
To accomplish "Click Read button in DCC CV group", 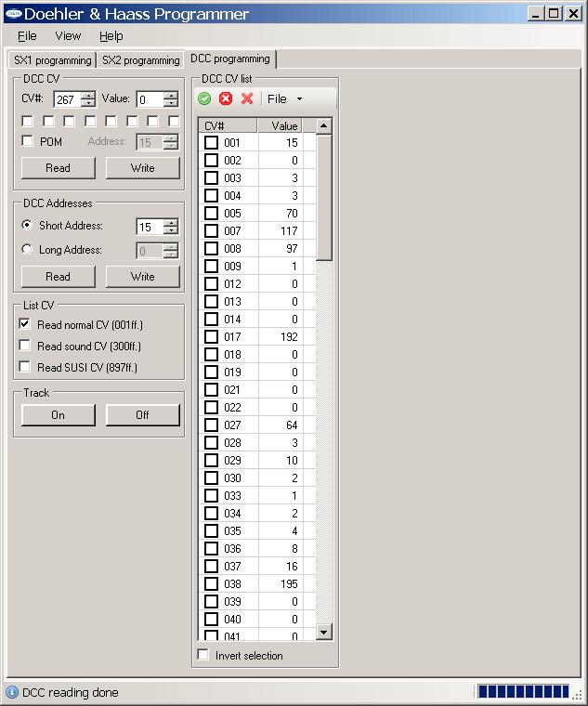I will [59, 168].
